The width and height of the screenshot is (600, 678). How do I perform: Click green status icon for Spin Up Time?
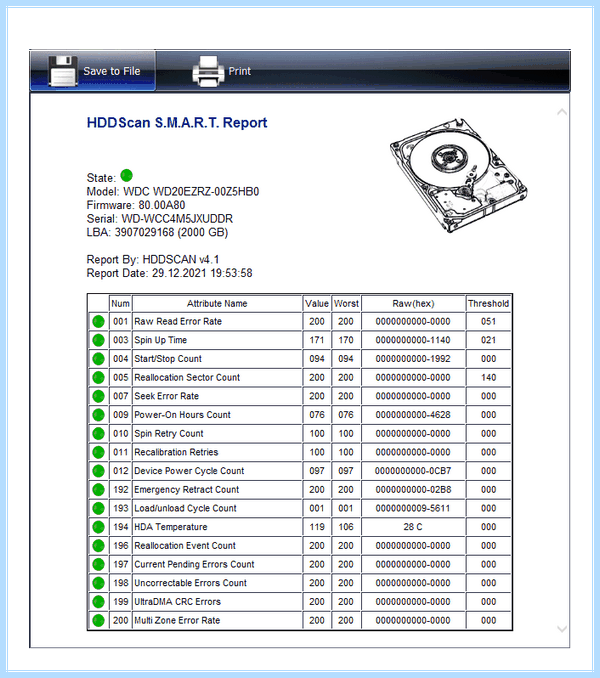click(99, 340)
